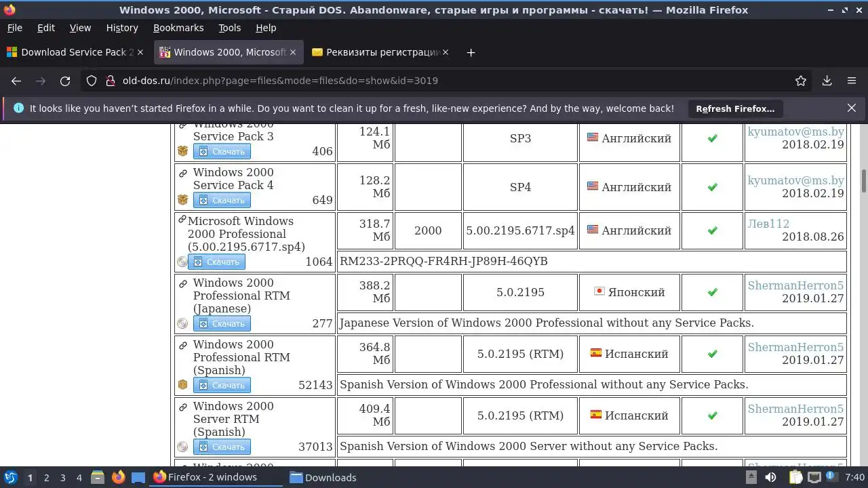Image resolution: width=868 pixels, height=488 pixels.
Task: Open the History menu
Action: [x=122, y=28]
